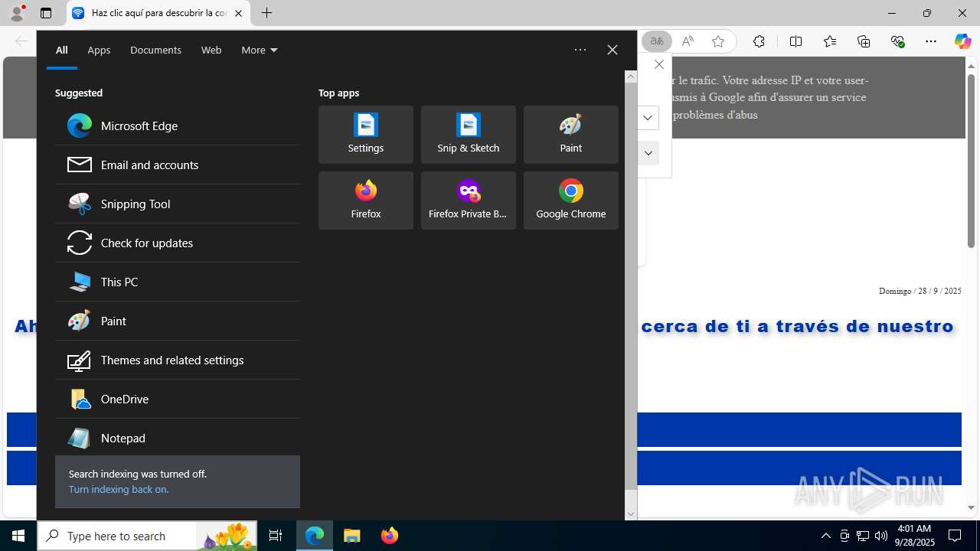Open Edge translate page icon
The width and height of the screenshot is (980, 551).
click(x=657, y=41)
